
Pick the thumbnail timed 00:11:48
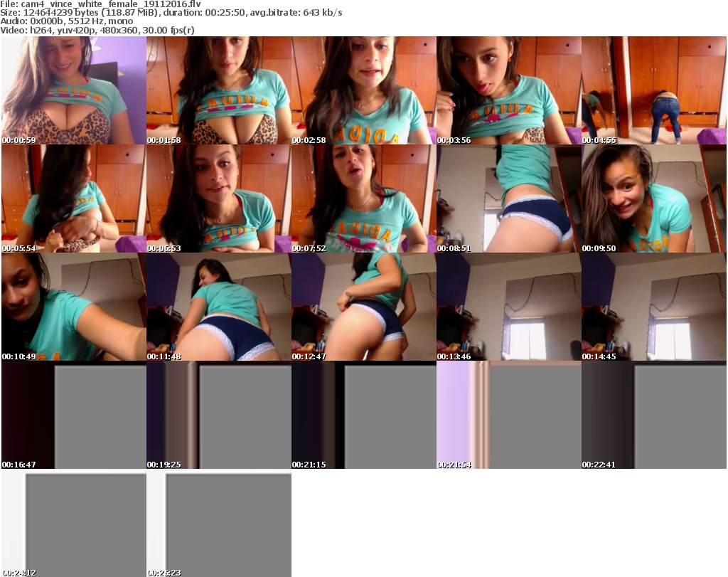pyautogui.click(x=219, y=307)
